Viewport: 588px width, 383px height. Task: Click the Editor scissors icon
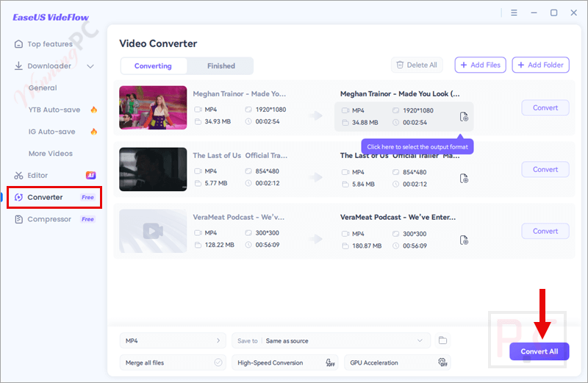pyautogui.click(x=18, y=176)
